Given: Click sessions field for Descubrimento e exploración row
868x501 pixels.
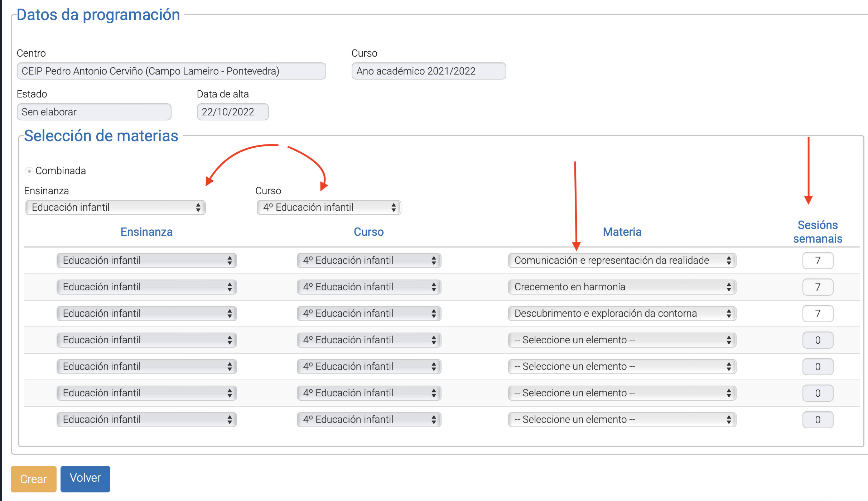Looking at the screenshot, I should click(x=818, y=314).
